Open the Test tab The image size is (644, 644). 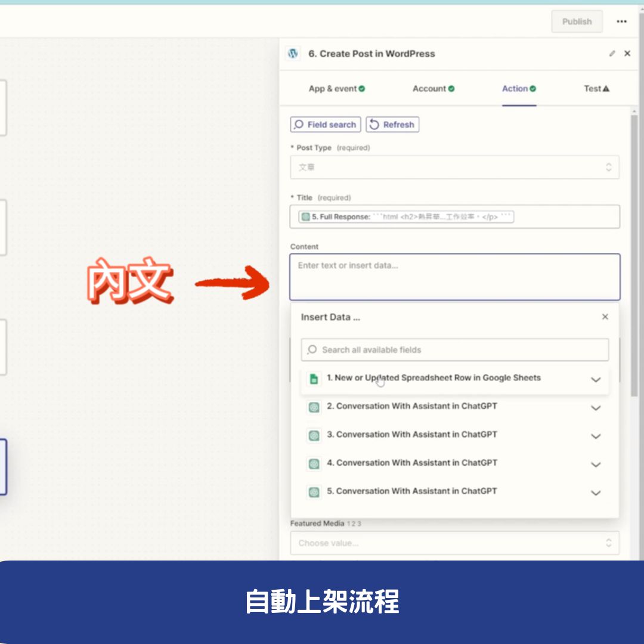(x=596, y=89)
